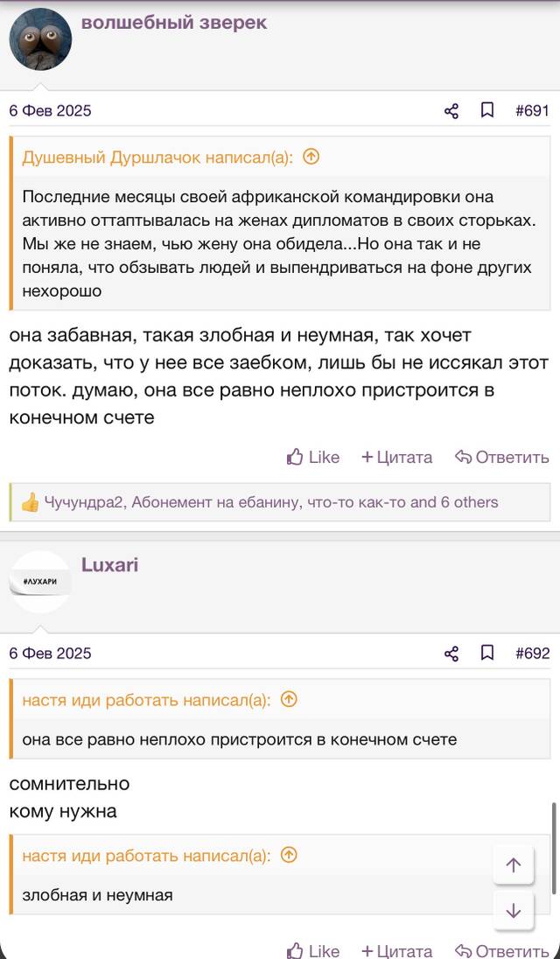Screen dimensions: 560x959
Task: Like the post by волшебный зверек
Action: pyautogui.click(x=313, y=457)
